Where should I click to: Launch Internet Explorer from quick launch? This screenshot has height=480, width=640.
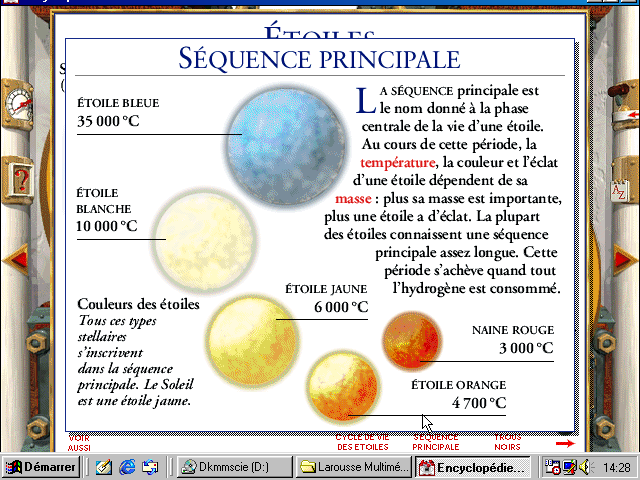pyautogui.click(x=127, y=467)
